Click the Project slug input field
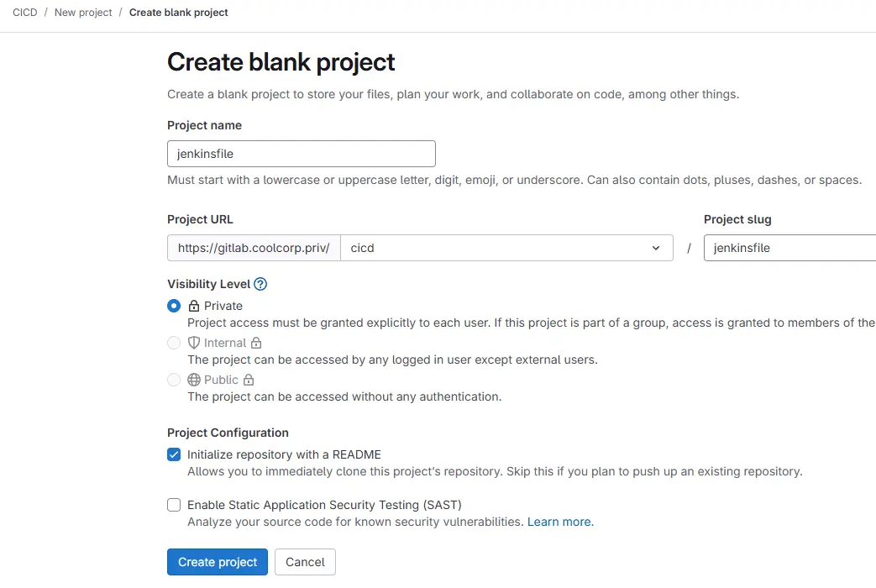Viewport: 876px width, 588px height. pos(790,248)
